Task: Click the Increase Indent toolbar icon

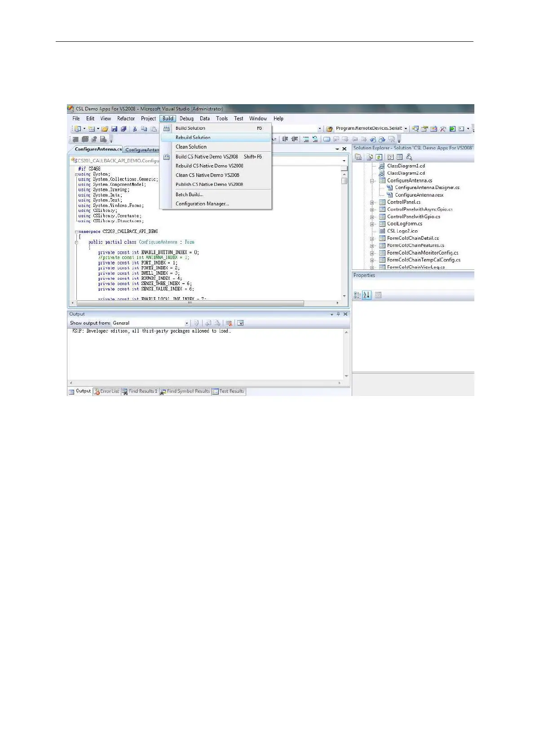Action: click(x=295, y=139)
